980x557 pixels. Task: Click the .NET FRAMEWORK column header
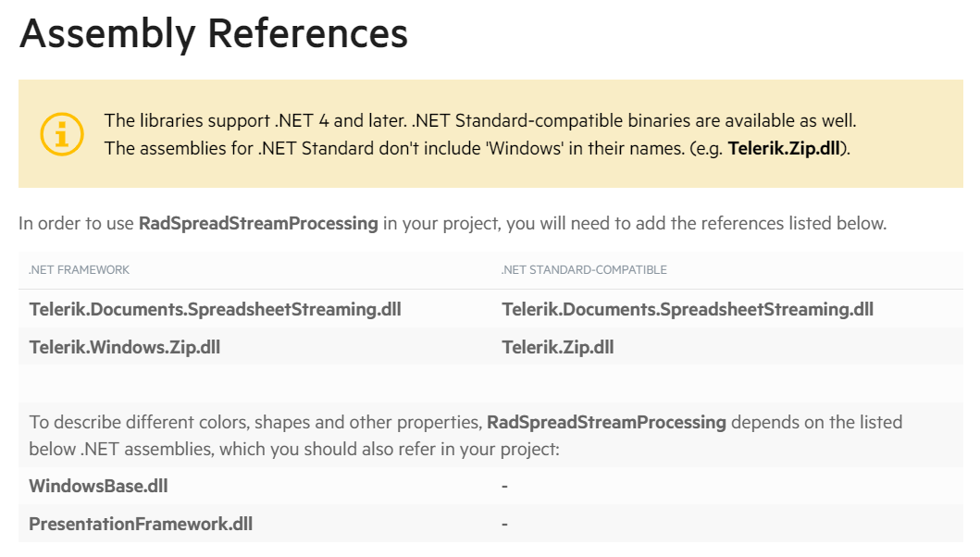(80, 270)
